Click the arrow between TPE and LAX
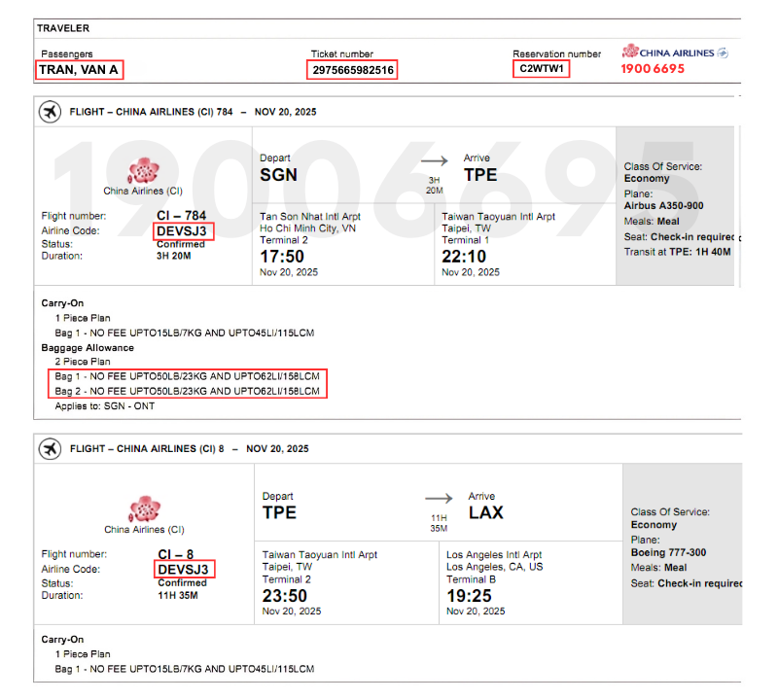The width and height of the screenshot is (778, 700). pos(439,500)
